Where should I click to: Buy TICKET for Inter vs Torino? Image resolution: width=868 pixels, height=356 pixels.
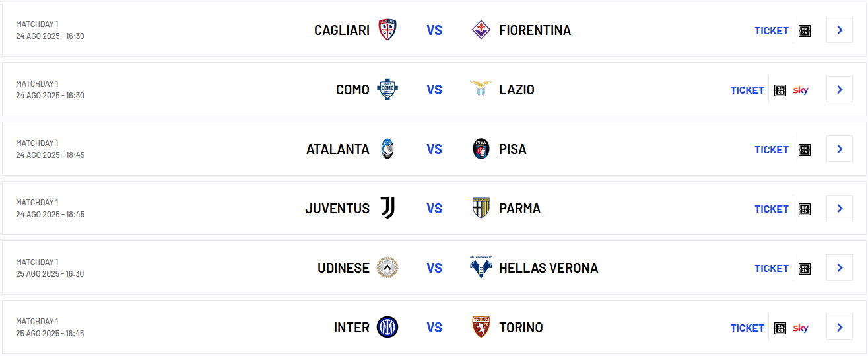point(747,328)
